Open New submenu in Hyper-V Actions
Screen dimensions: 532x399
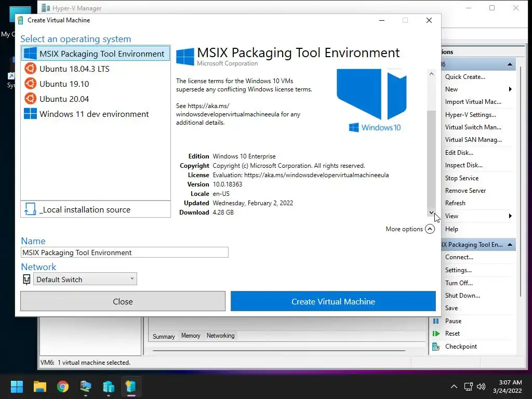click(x=451, y=89)
